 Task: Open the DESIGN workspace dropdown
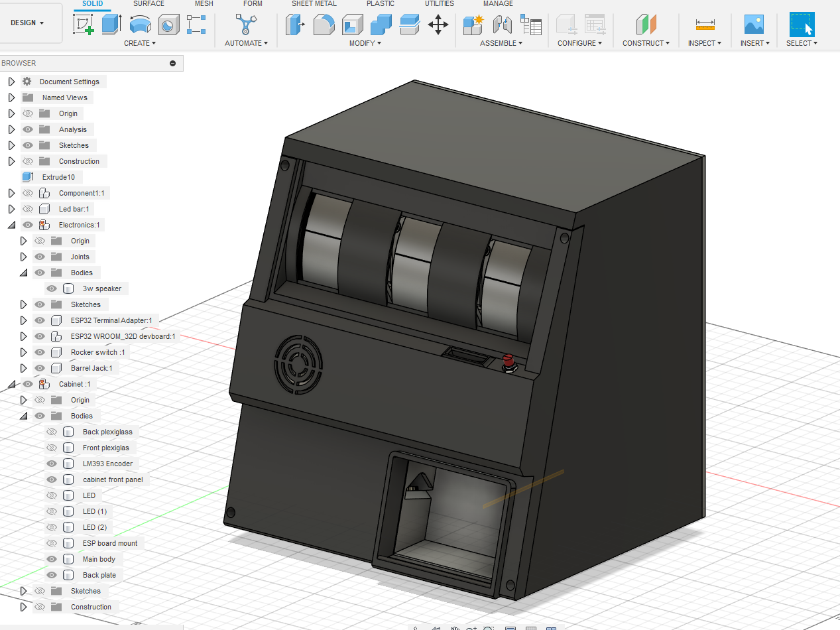27,23
